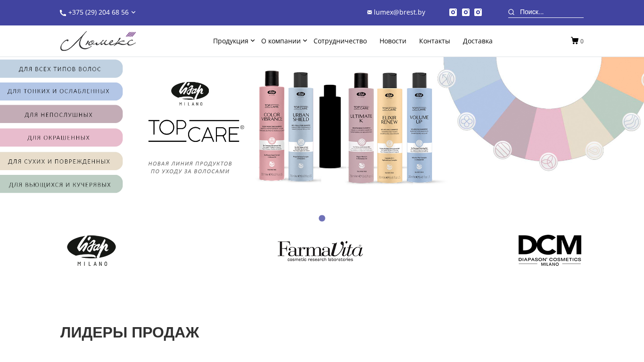The height and width of the screenshot is (362, 644).
Task: Select the pink ДЛЯ ОКРАШЕННЫХ color label
Action: 59,138
